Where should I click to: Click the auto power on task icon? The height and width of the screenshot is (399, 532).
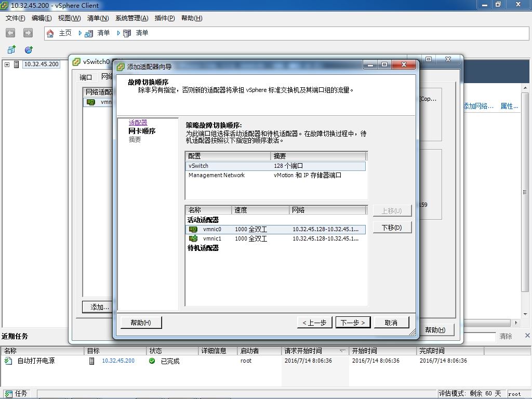pyautogui.click(x=8, y=361)
